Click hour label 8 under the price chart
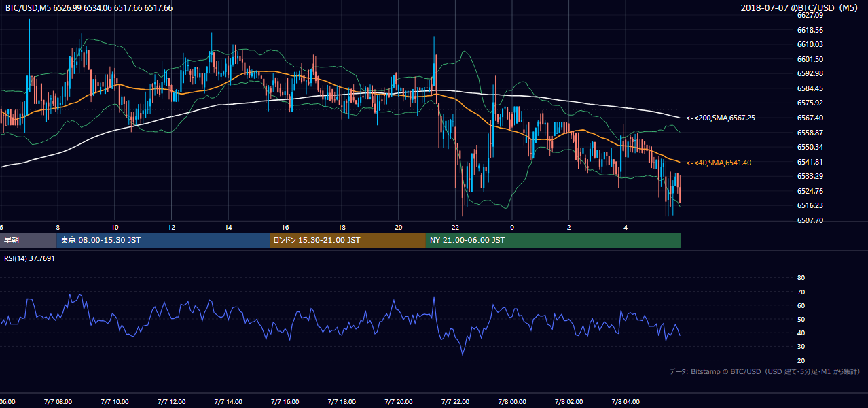868x408 pixels. tap(58, 227)
